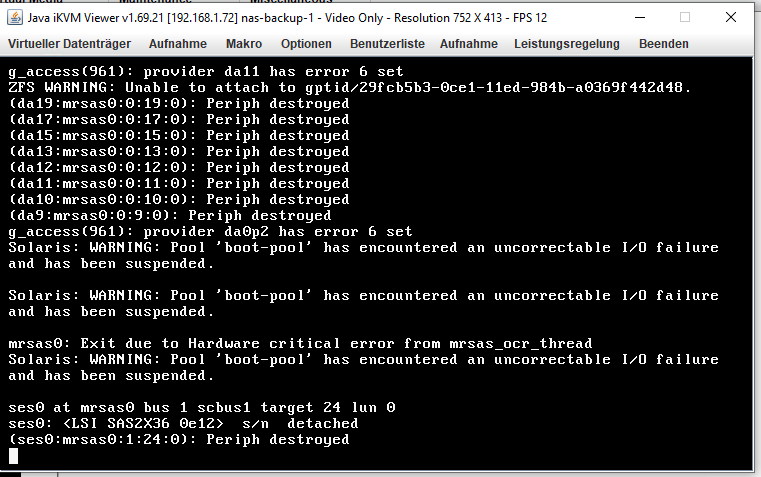Open the Optionen menu
This screenshot has width=761, height=477.
click(x=306, y=44)
